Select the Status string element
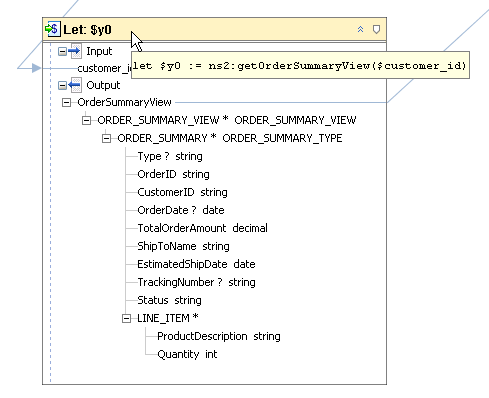489x398 pixels. coord(169,300)
